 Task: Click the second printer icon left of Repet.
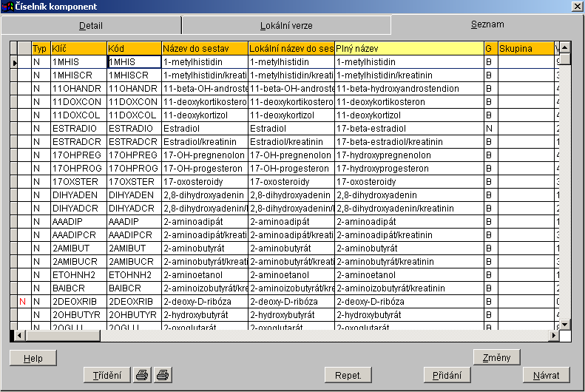(x=162, y=375)
